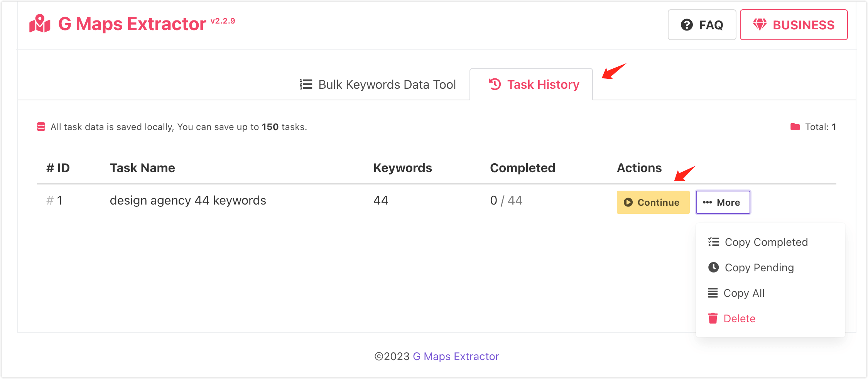Click the trash icon beside Delete
The width and height of the screenshot is (868, 379).
tap(713, 318)
